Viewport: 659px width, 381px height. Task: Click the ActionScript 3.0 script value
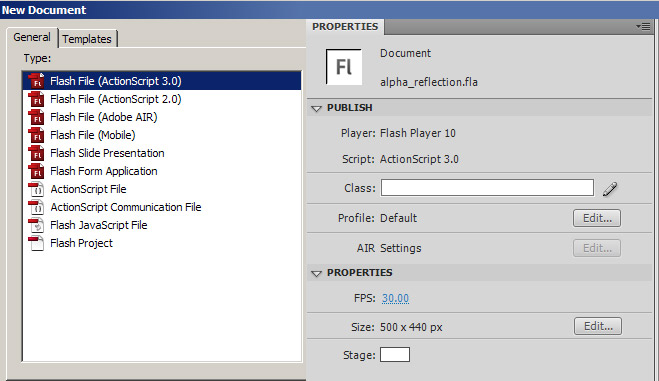coord(419,159)
